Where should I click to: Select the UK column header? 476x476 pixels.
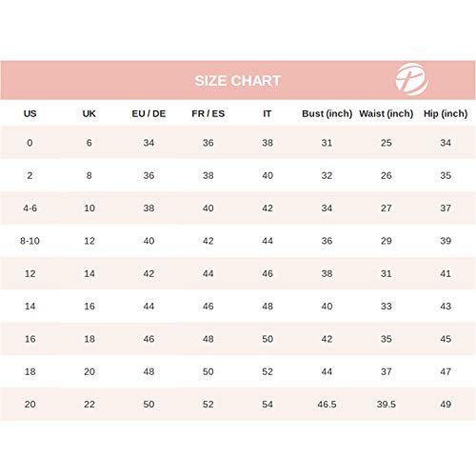(89, 113)
